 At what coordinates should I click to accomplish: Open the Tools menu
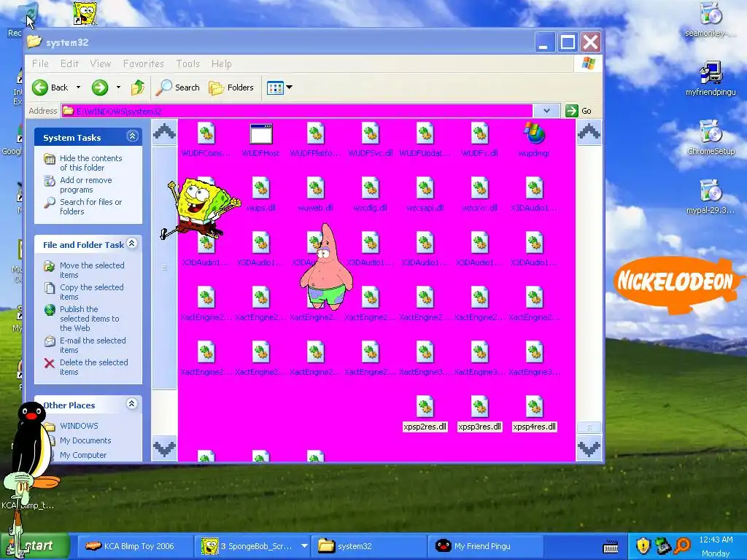[187, 63]
